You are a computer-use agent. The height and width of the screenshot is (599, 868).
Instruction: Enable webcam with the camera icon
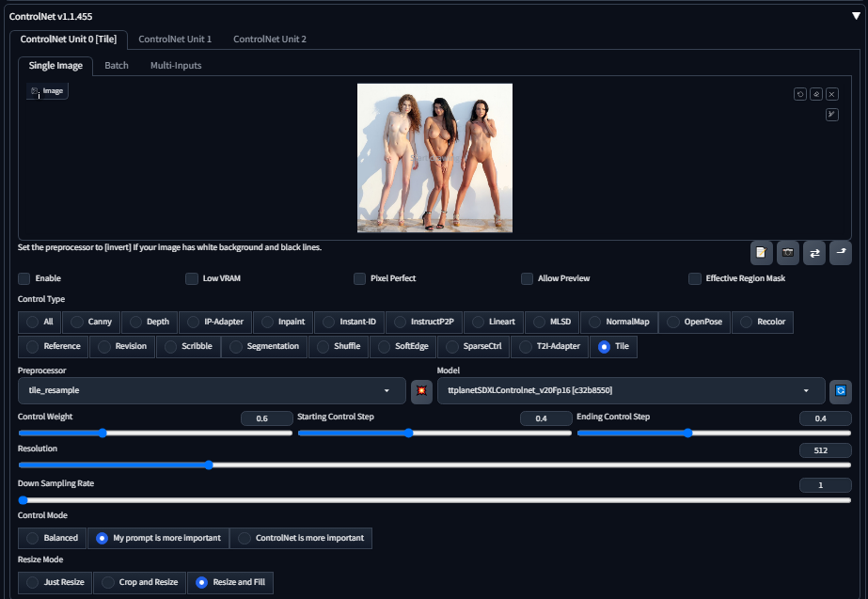[x=788, y=253]
